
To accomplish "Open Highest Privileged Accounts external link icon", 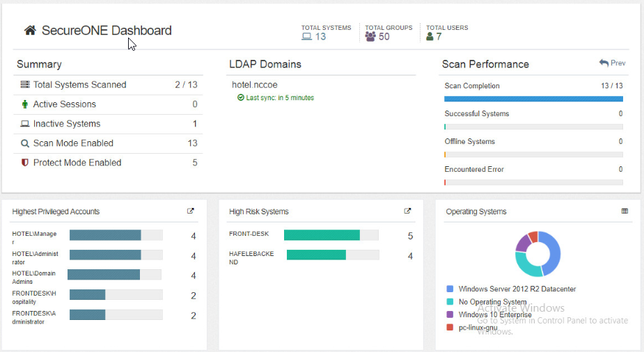I will click(x=191, y=211).
